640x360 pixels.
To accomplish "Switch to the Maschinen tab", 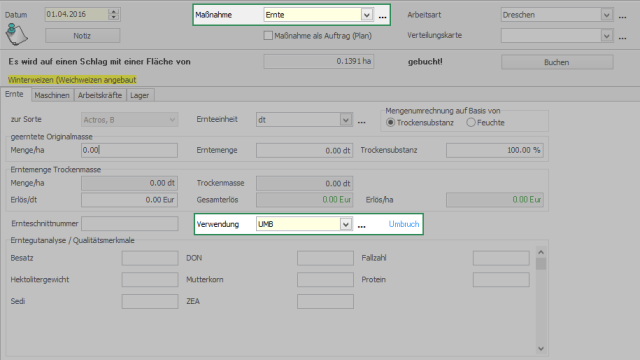I will coord(52,95).
